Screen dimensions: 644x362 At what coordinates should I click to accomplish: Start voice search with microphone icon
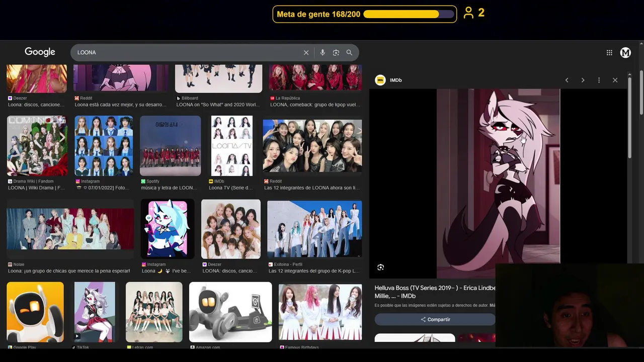click(x=323, y=52)
